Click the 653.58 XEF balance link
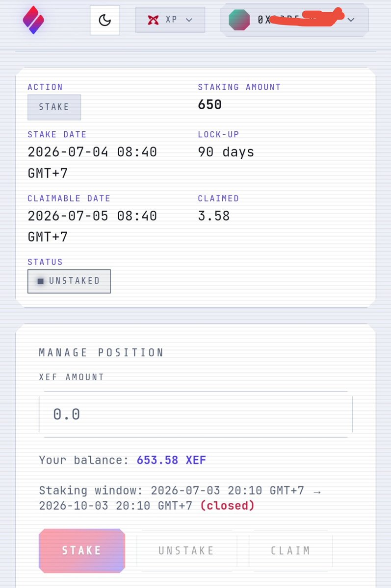391x588 pixels. click(x=171, y=460)
